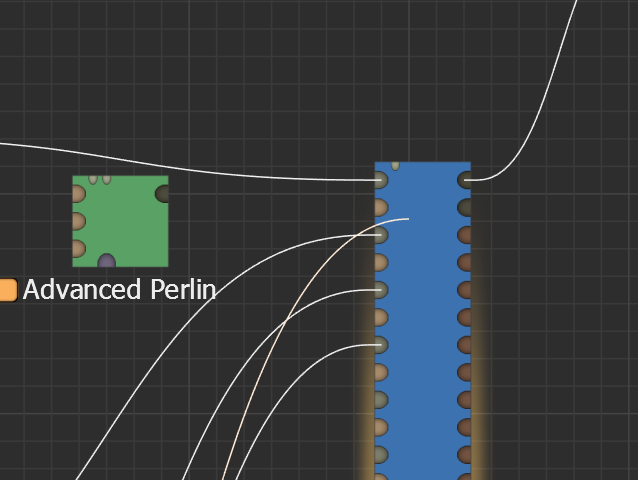Click leftmost small top port on green node

(93, 179)
